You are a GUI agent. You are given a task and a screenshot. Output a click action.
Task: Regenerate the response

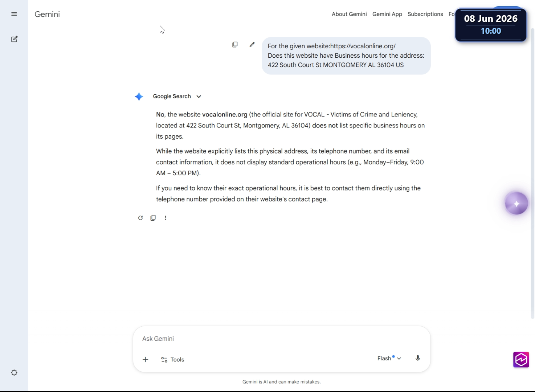140,218
